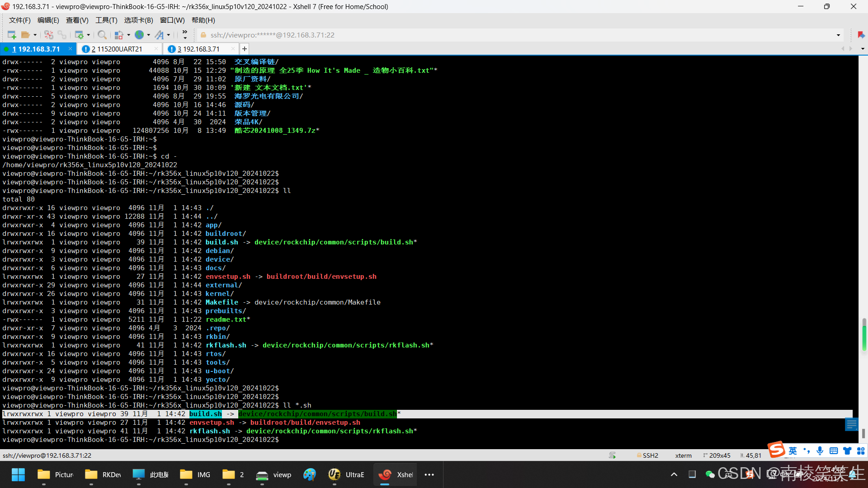Open the address bar history dropdown
Viewport: 868px width, 488px height.
pos(838,35)
